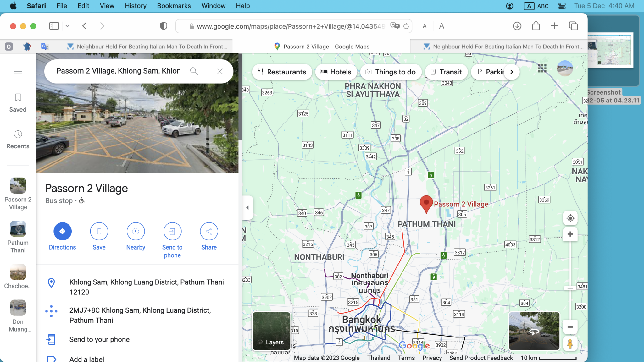Open the Google Maps hamburger menu

(18, 71)
